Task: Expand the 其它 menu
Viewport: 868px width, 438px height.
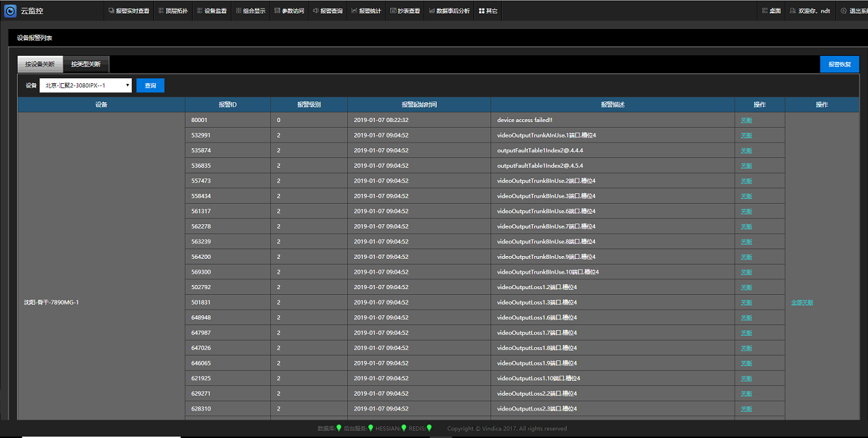Action: point(488,11)
